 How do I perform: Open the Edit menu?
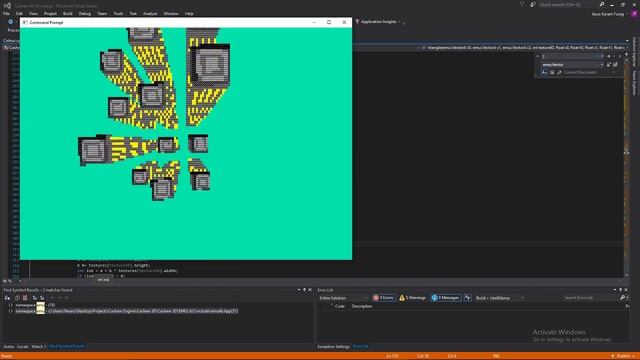tap(19, 13)
